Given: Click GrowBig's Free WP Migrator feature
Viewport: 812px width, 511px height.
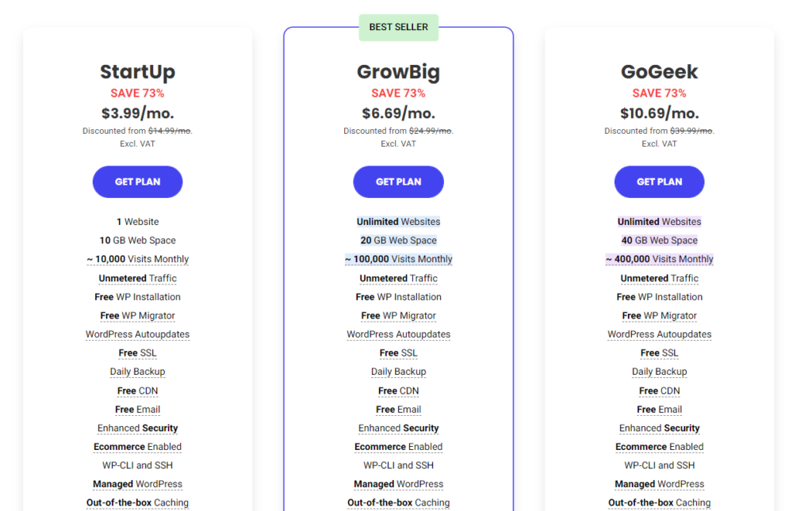Looking at the screenshot, I should coord(398,315).
